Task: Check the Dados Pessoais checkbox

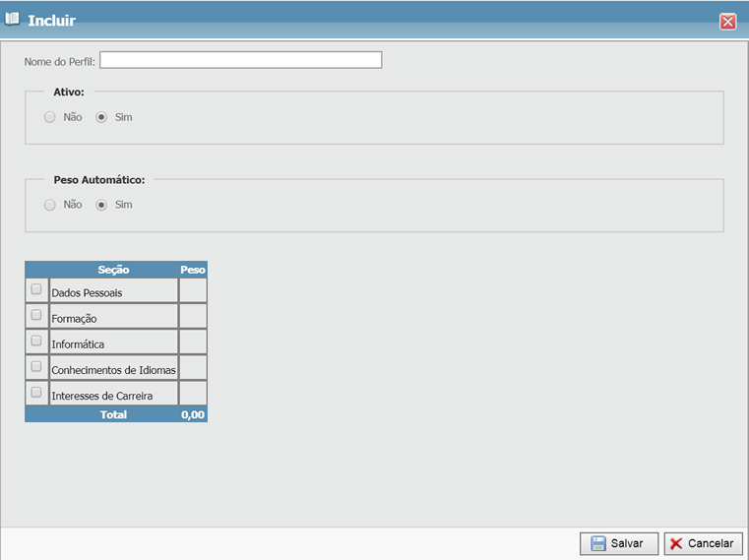Action: tap(36, 289)
